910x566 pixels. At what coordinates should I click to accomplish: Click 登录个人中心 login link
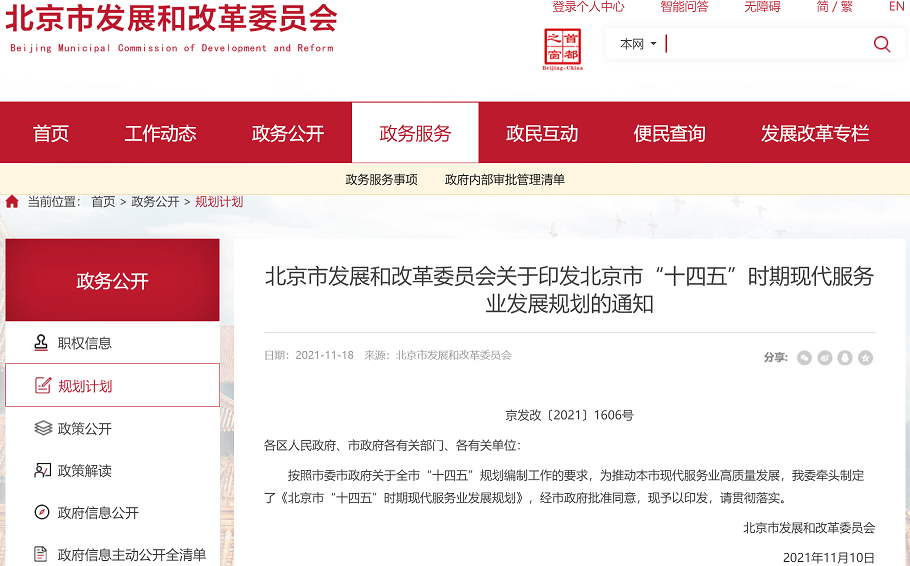588,6
